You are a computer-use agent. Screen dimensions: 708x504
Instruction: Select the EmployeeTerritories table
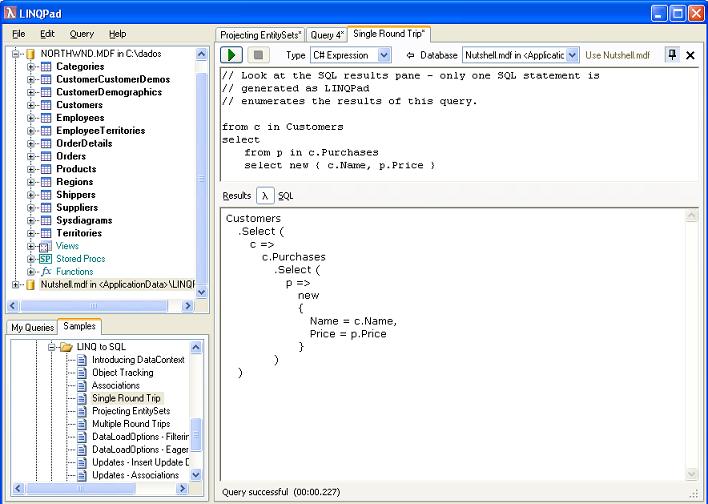point(101,131)
